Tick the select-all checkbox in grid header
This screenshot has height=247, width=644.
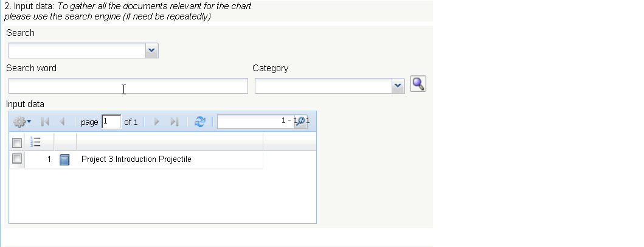click(17, 142)
